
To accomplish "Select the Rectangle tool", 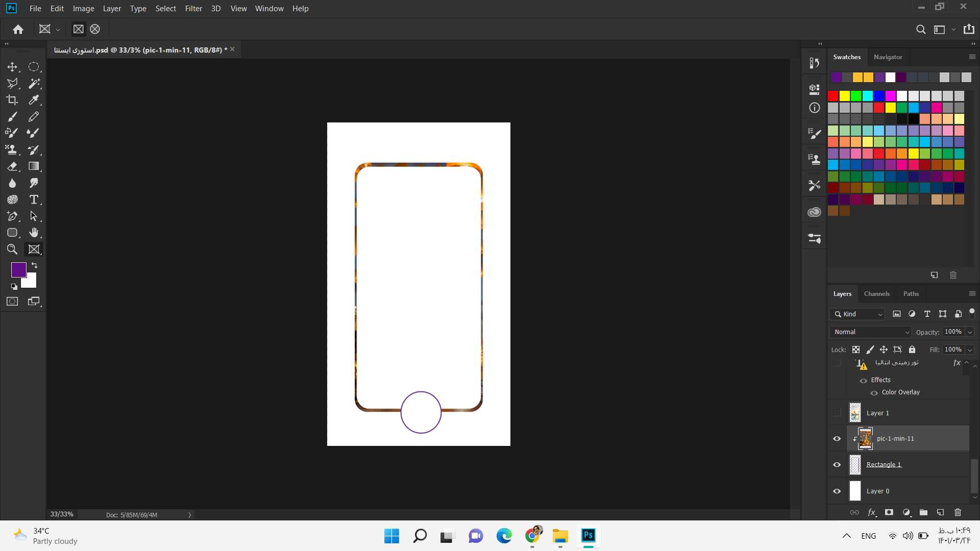I will (x=13, y=232).
